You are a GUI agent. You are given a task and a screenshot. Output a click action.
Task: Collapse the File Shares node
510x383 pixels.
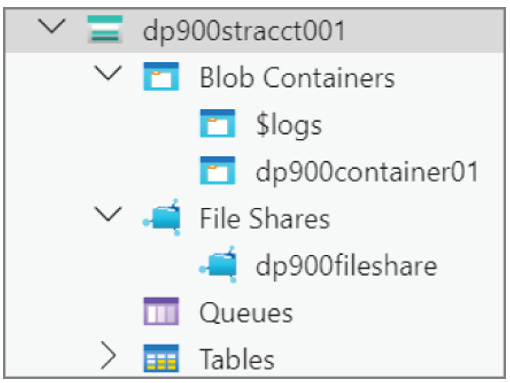point(108,214)
